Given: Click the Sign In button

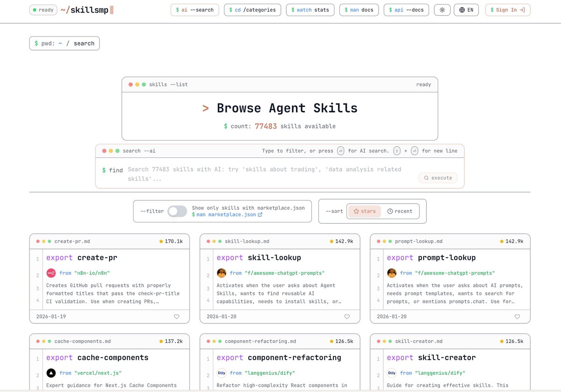Looking at the screenshot, I should pyautogui.click(x=508, y=10).
